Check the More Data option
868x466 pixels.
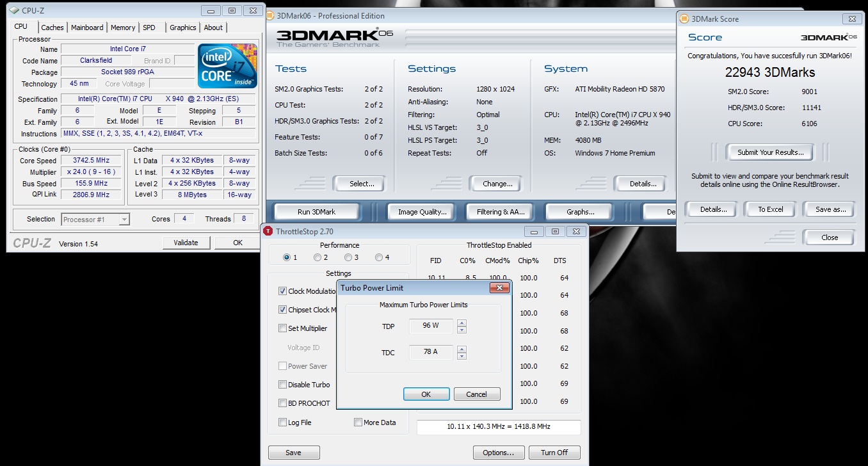pyautogui.click(x=358, y=422)
